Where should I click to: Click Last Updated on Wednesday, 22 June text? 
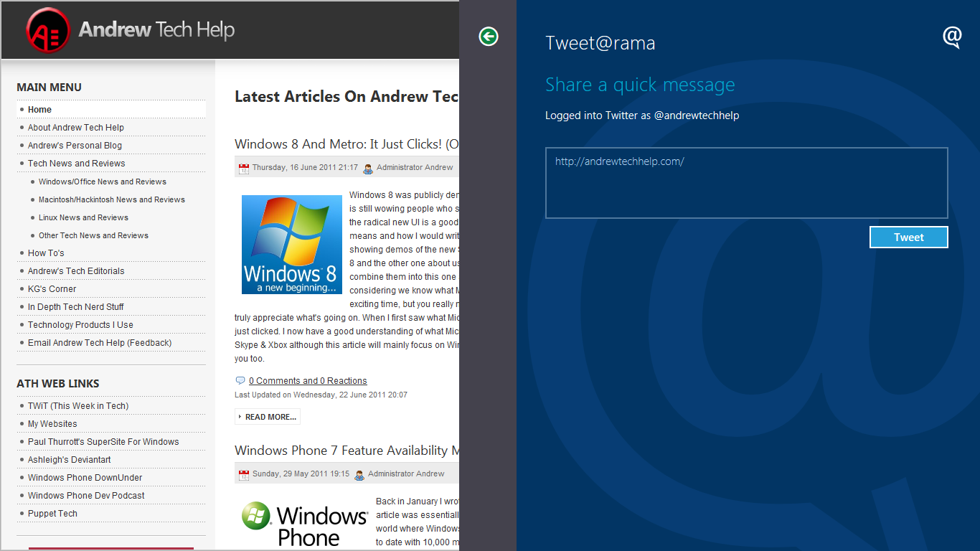click(x=321, y=395)
